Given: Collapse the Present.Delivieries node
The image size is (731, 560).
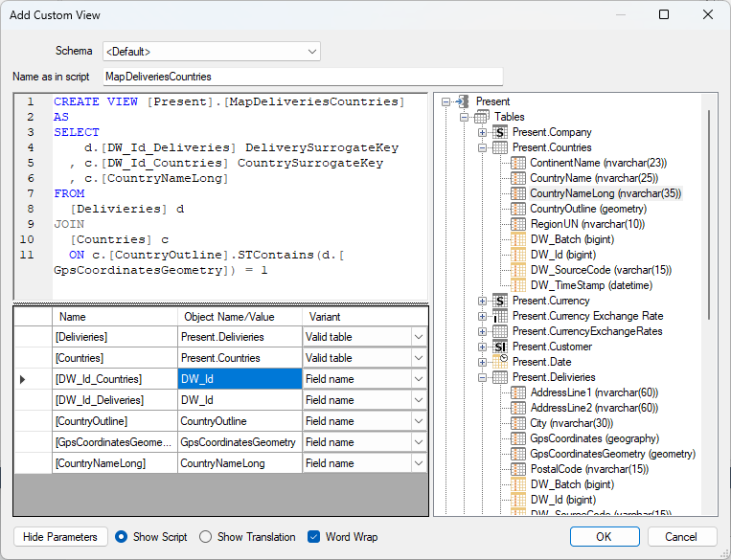Looking at the screenshot, I should pyautogui.click(x=483, y=377).
